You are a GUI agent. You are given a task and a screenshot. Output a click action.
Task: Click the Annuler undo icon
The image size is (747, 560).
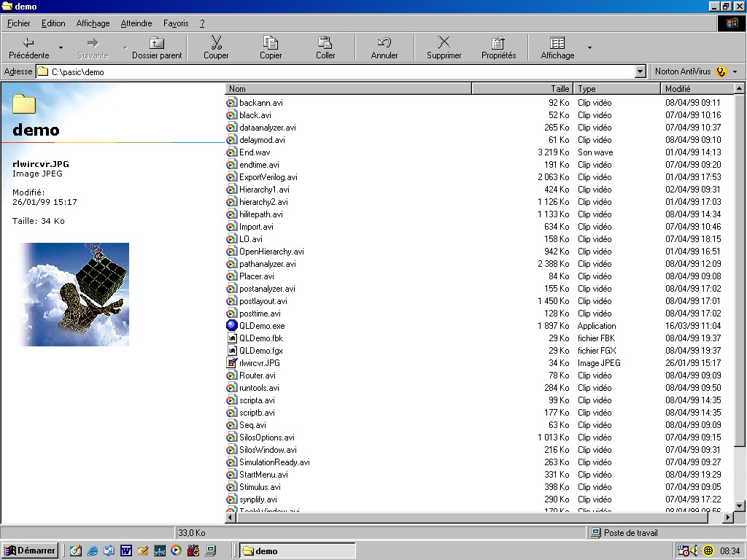point(384,43)
